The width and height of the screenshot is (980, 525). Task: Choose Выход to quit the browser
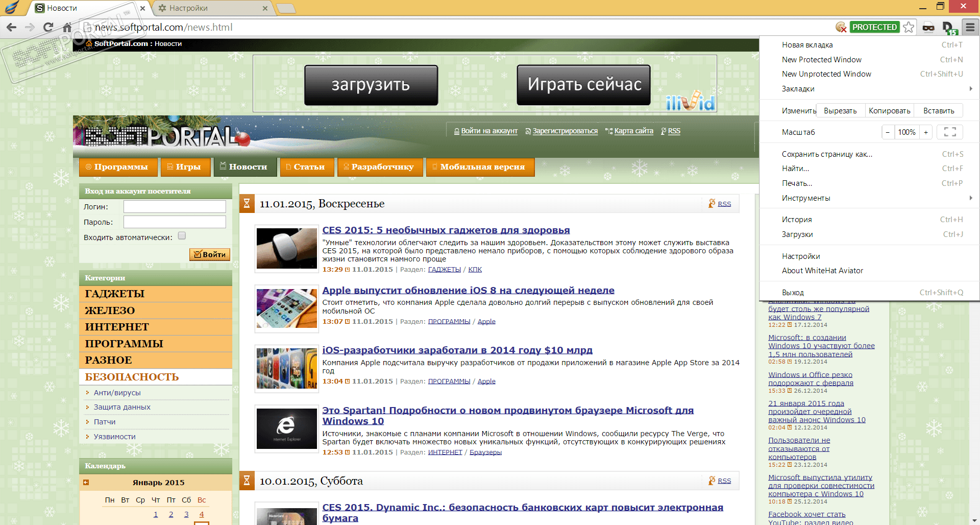(x=869, y=293)
